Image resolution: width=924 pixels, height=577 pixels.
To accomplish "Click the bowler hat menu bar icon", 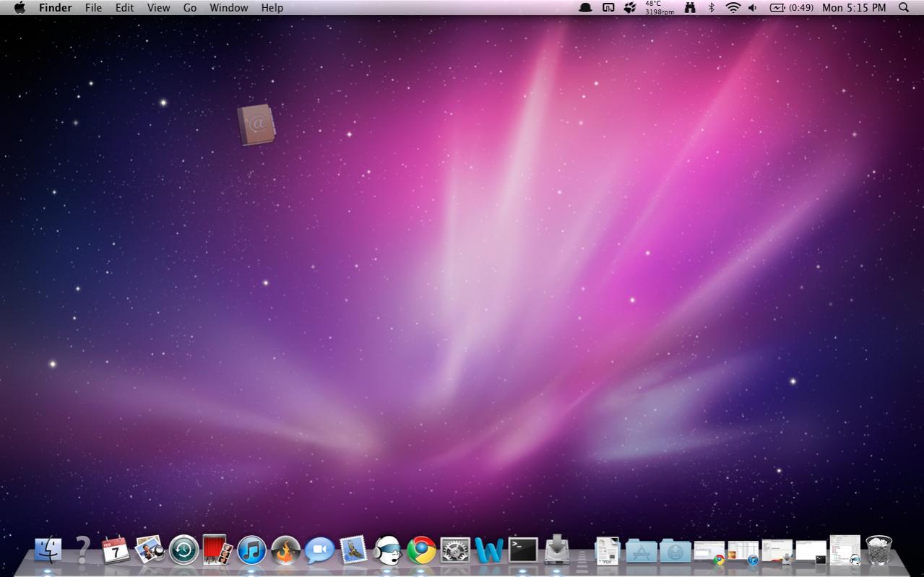I will [586, 7].
